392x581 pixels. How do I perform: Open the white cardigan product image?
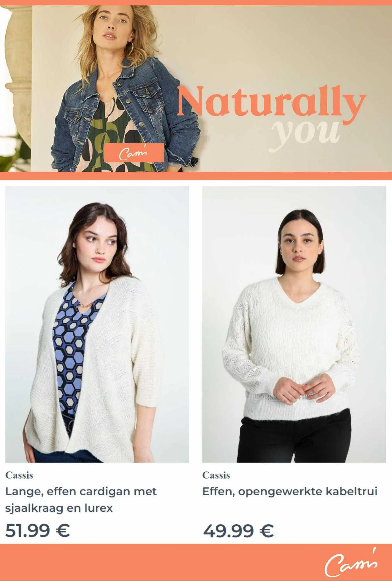pos(97,324)
